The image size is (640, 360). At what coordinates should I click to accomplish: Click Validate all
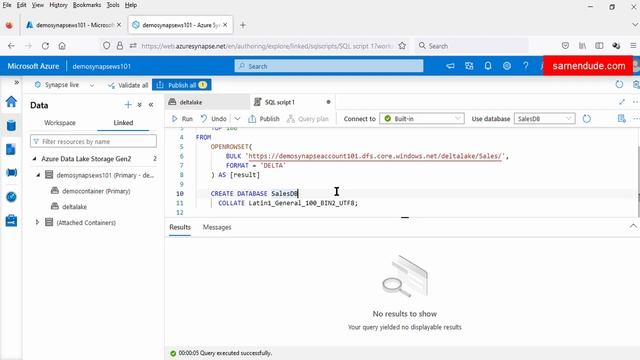128,85
